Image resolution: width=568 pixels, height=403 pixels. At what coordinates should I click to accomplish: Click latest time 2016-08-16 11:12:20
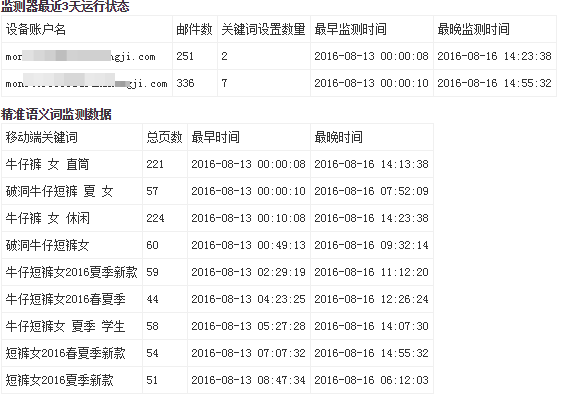click(371, 272)
